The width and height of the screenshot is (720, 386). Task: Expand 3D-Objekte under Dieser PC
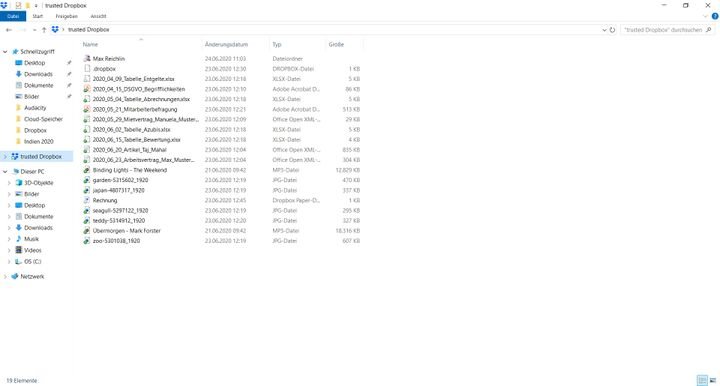point(9,183)
